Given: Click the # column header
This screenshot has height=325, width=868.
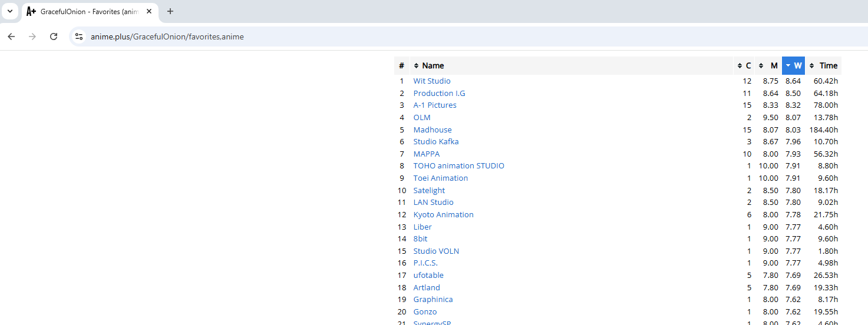Looking at the screenshot, I should [402, 65].
